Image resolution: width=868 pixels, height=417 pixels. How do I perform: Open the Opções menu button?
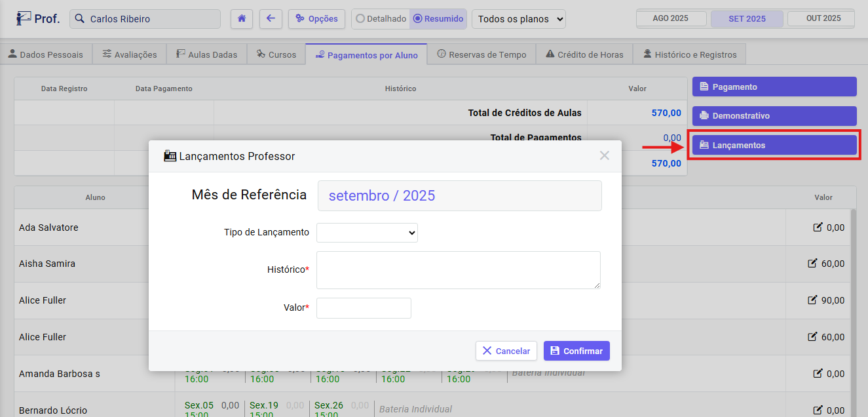click(317, 19)
